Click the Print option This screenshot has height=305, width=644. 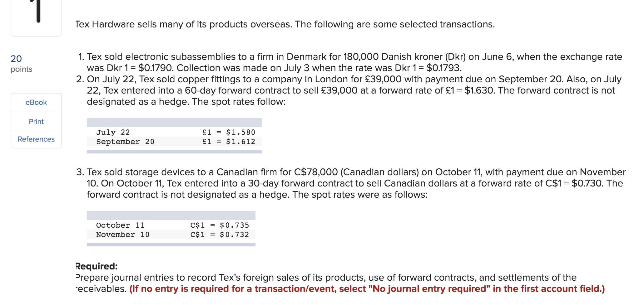[36, 122]
